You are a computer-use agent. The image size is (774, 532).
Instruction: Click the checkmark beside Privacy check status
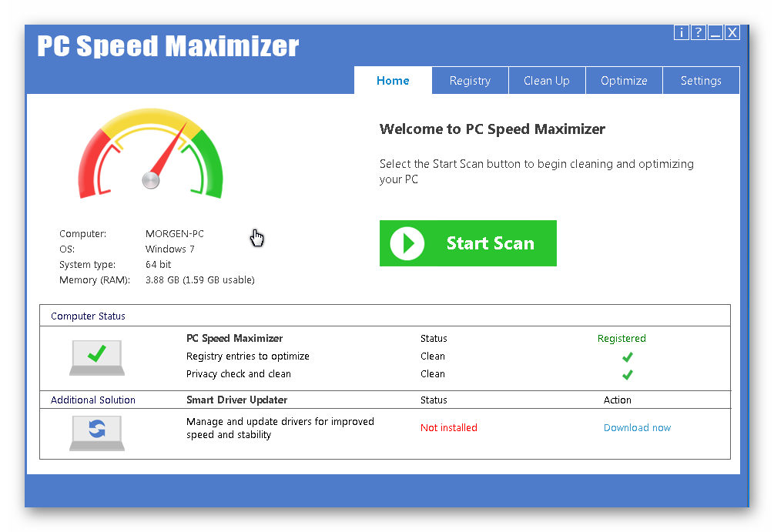(628, 375)
